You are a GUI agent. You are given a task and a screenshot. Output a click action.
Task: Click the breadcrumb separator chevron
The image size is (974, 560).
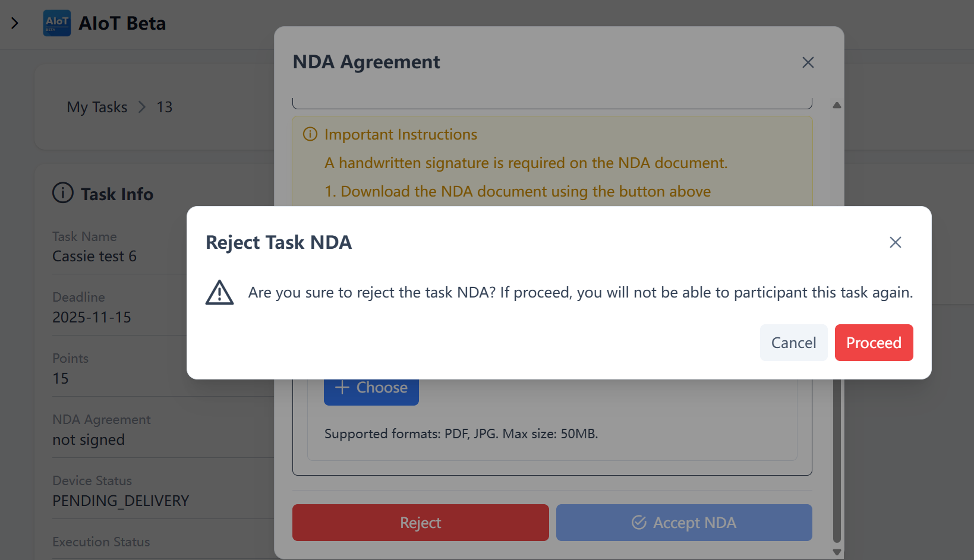142,107
